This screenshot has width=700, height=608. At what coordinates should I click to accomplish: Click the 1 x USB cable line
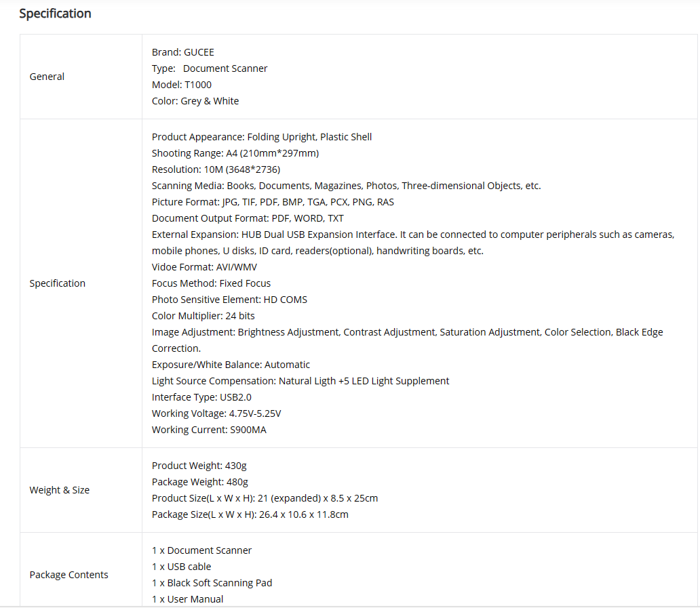(181, 567)
